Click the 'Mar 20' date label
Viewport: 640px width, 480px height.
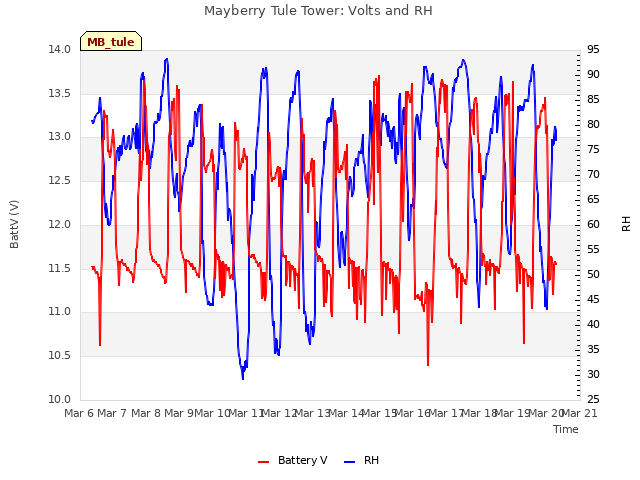546,413
